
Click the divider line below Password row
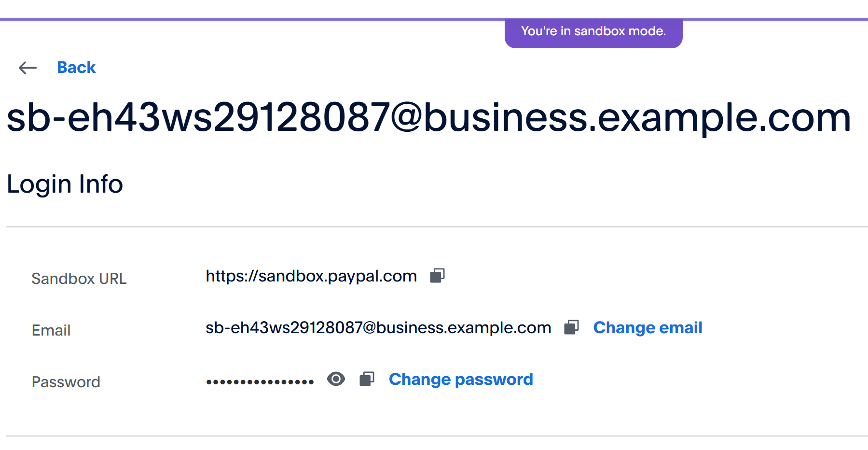(434, 436)
